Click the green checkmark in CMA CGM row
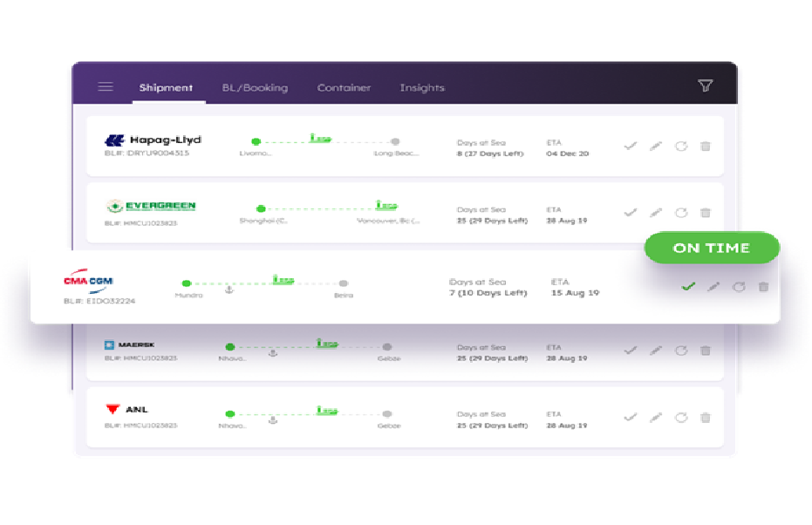This screenshot has width=812, height=525. tap(688, 286)
